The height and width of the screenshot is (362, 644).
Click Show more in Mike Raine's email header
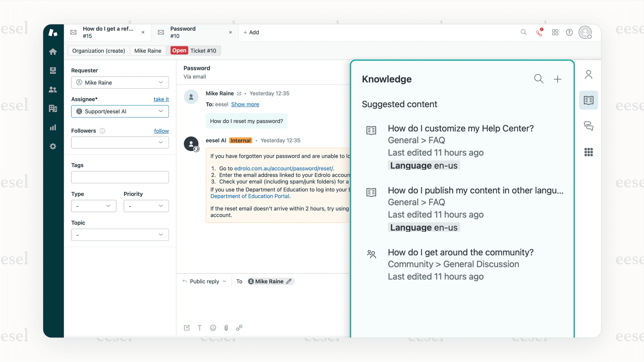245,104
